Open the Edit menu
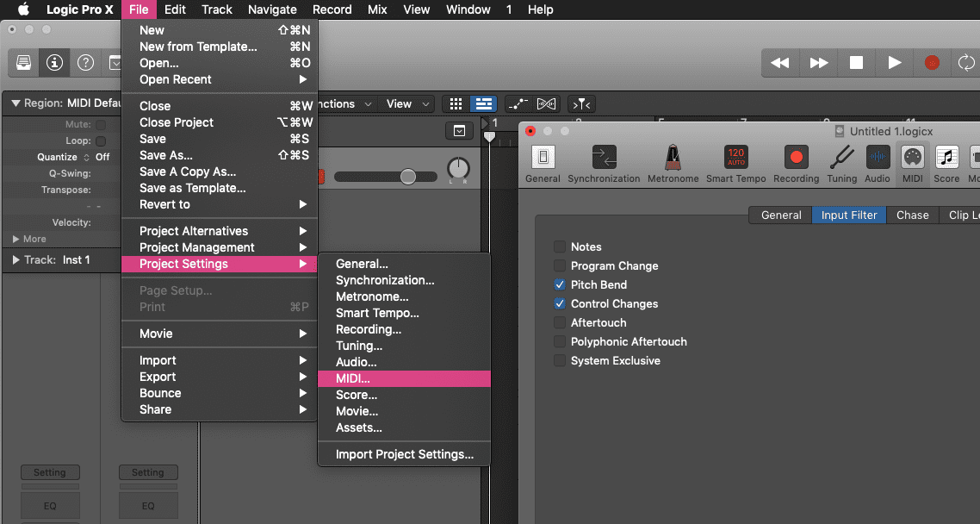Image resolution: width=980 pixels, height=524 pixels. (x=175, y=9)
